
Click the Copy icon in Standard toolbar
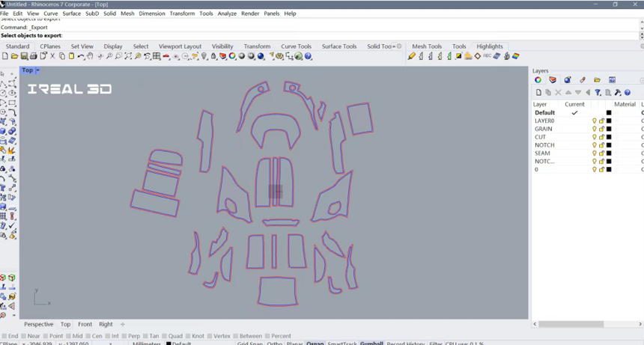pos(62,56)
